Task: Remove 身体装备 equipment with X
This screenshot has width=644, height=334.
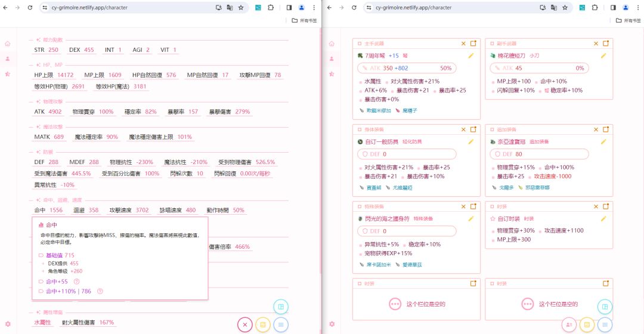Action: (463, 129)
